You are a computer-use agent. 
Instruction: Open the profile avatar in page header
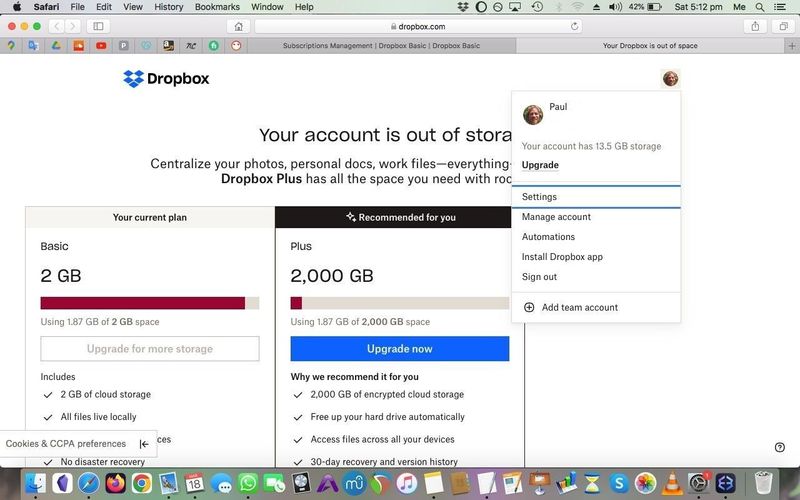coord(670,79)
